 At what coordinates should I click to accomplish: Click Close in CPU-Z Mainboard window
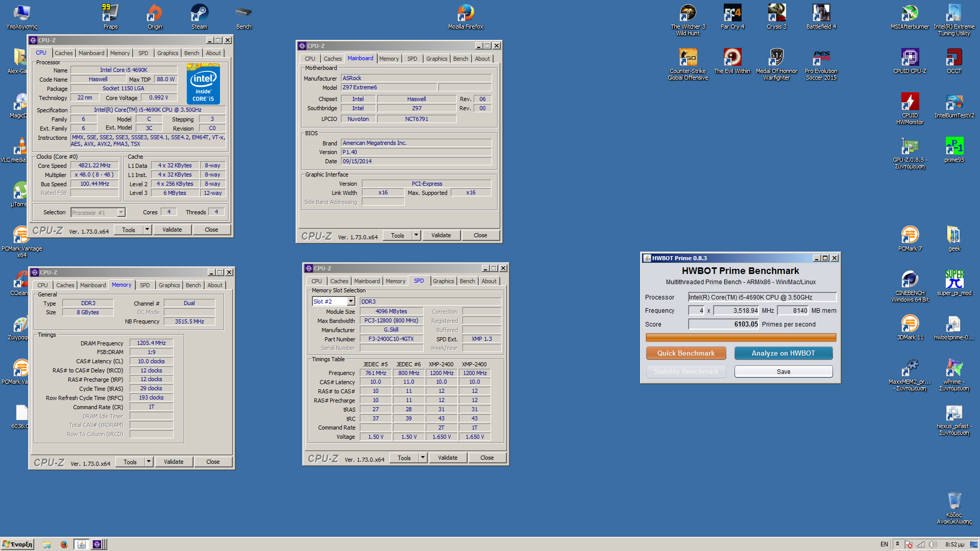click(x=480, y=235)
